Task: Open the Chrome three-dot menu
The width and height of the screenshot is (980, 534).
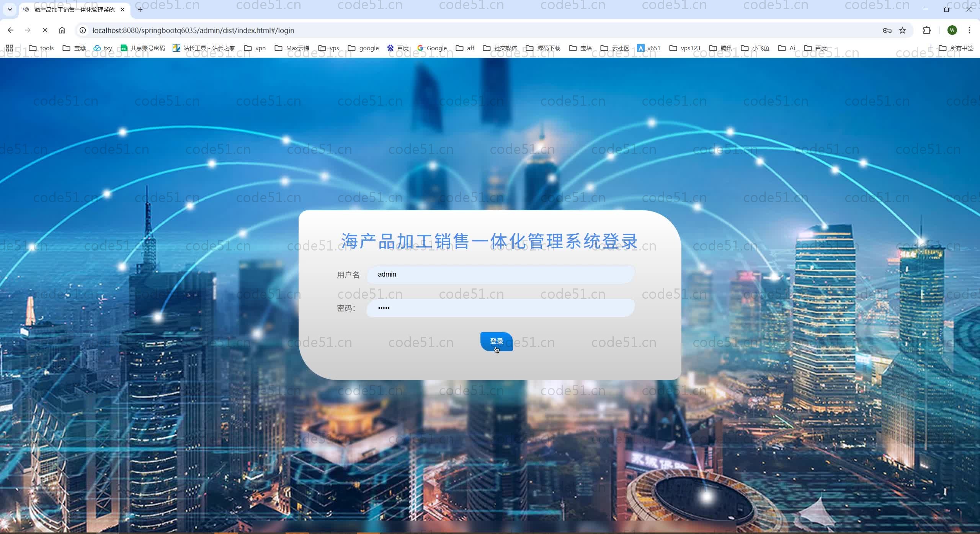Action: (x=969, y=30)
